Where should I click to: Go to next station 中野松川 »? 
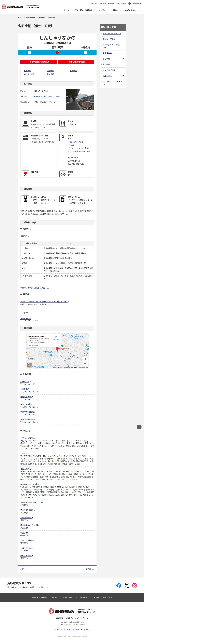coord(90,569)
